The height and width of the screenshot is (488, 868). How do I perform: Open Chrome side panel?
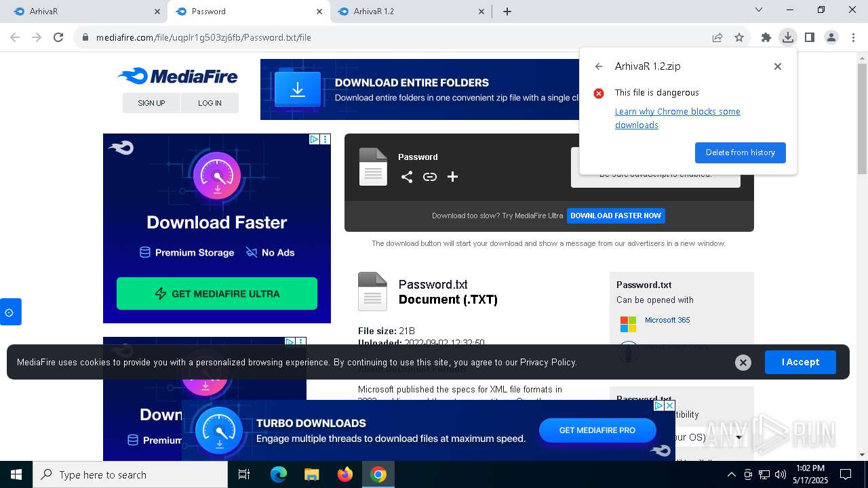point(810,37)
